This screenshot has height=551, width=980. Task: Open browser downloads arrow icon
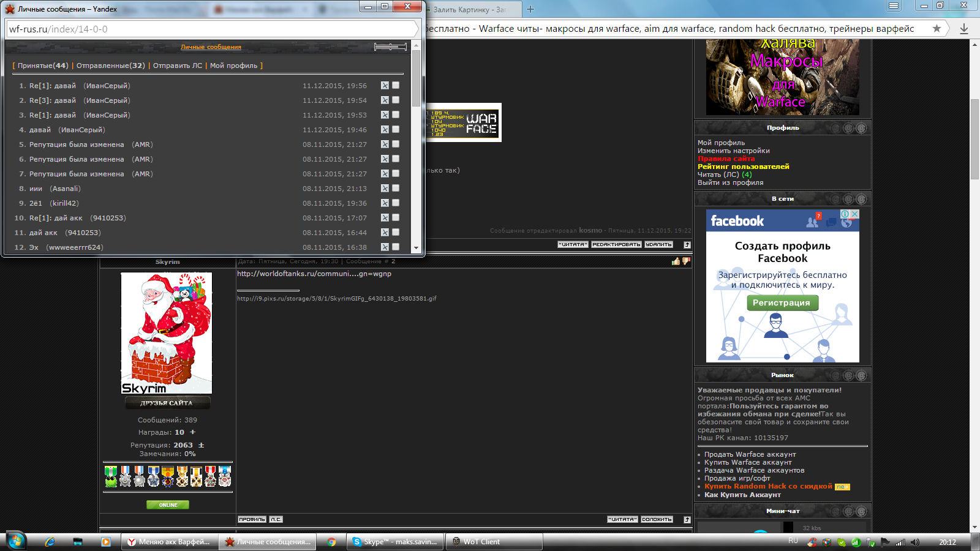coord(963,29)
